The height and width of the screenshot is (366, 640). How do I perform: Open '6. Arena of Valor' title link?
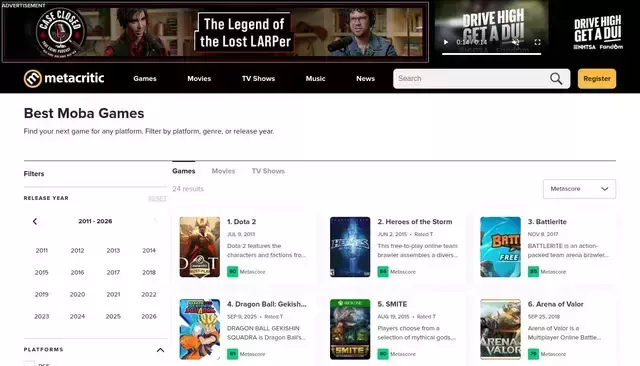pos(556,304)
